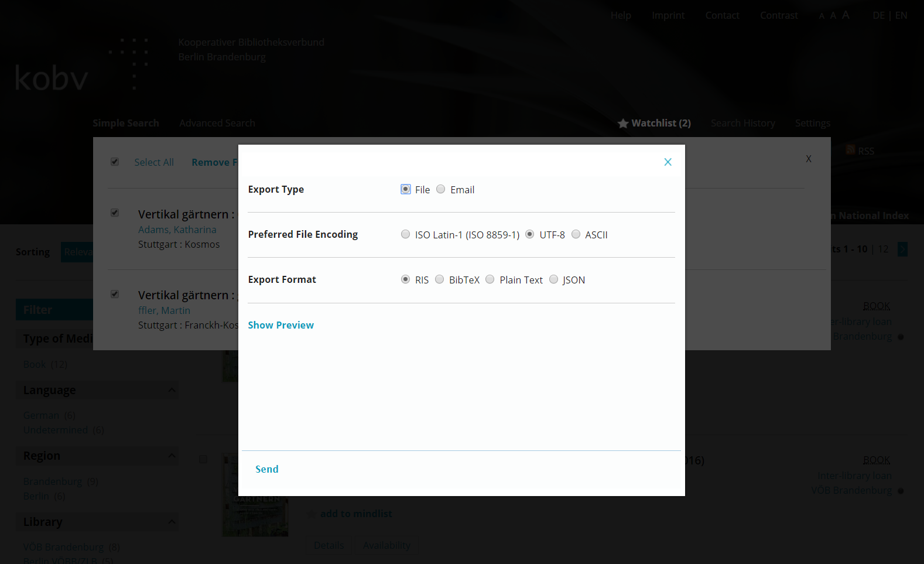Close the watchlist panel with X
The height and width of the screenshot is (564, 924).
coord(808,159)
